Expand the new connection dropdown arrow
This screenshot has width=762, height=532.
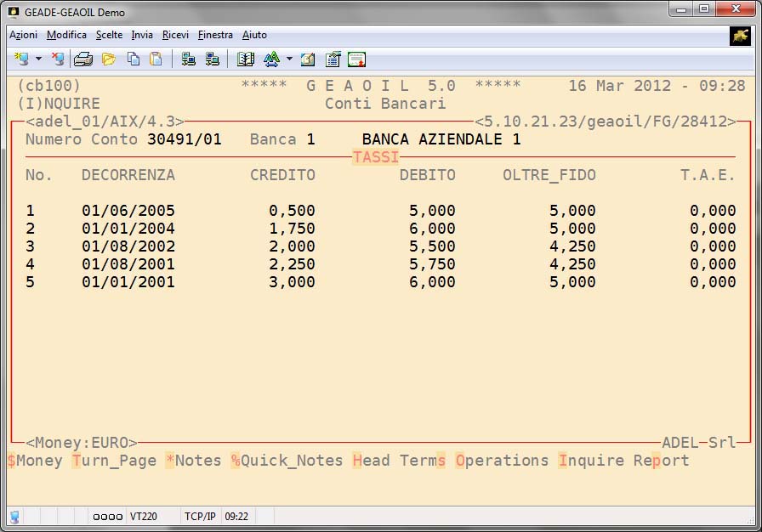point(38,59)
